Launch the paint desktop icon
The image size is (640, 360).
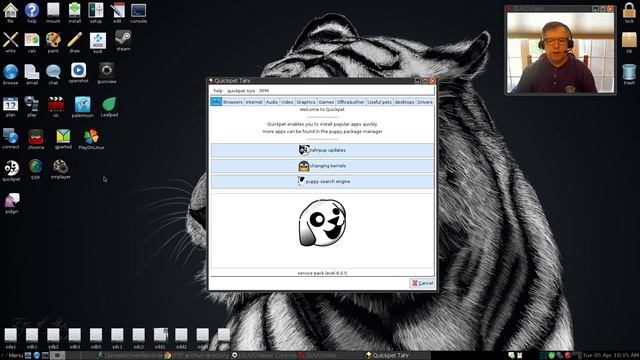click(x=53, y=42)
